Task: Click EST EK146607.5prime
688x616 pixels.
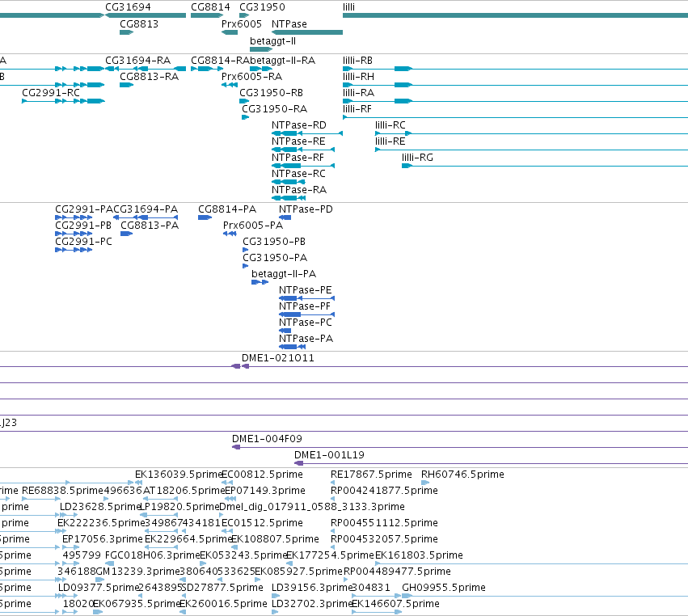Action: (396, 605)
